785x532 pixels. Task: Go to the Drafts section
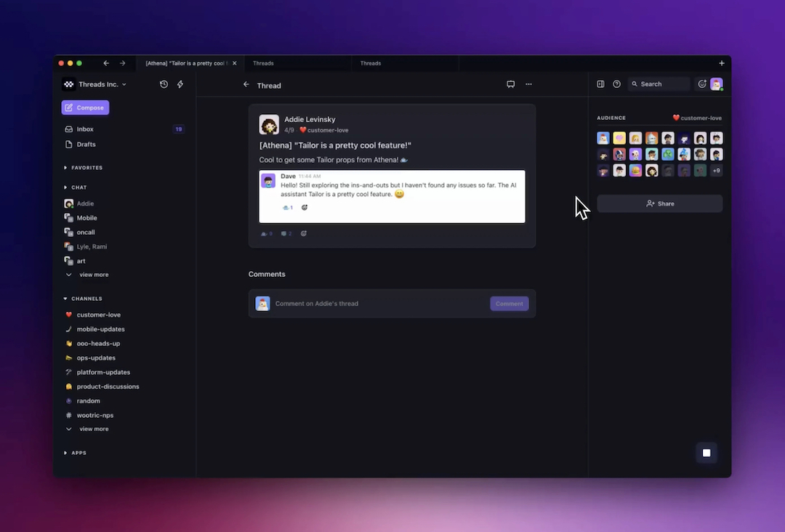[x=85, y=144]
